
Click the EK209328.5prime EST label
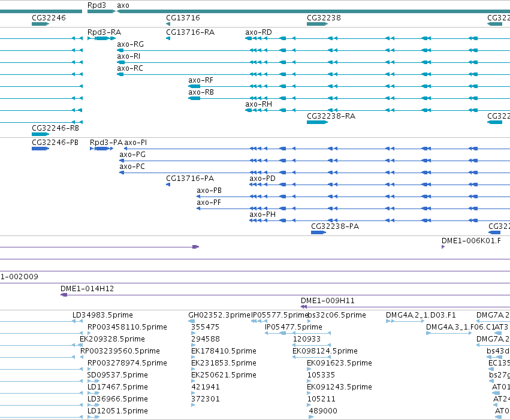tap(112, 339)
